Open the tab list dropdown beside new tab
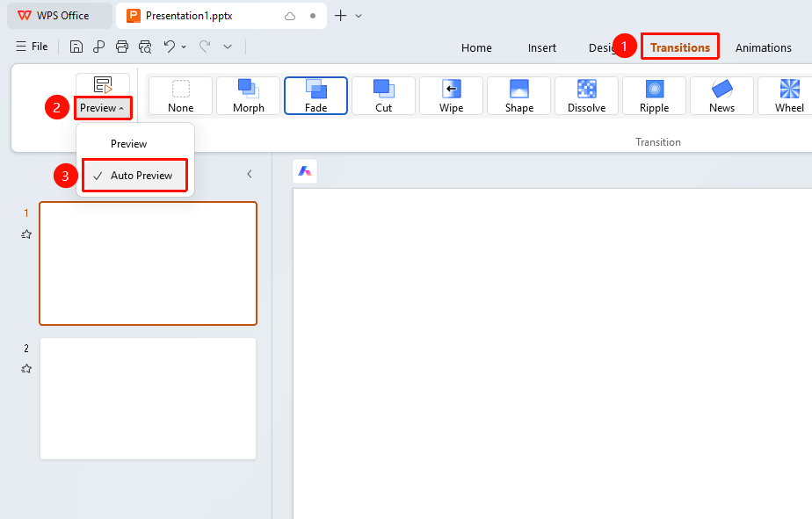The width and height of the screenshot is (812, 519). pyautogui.click(x=359, y=16)
